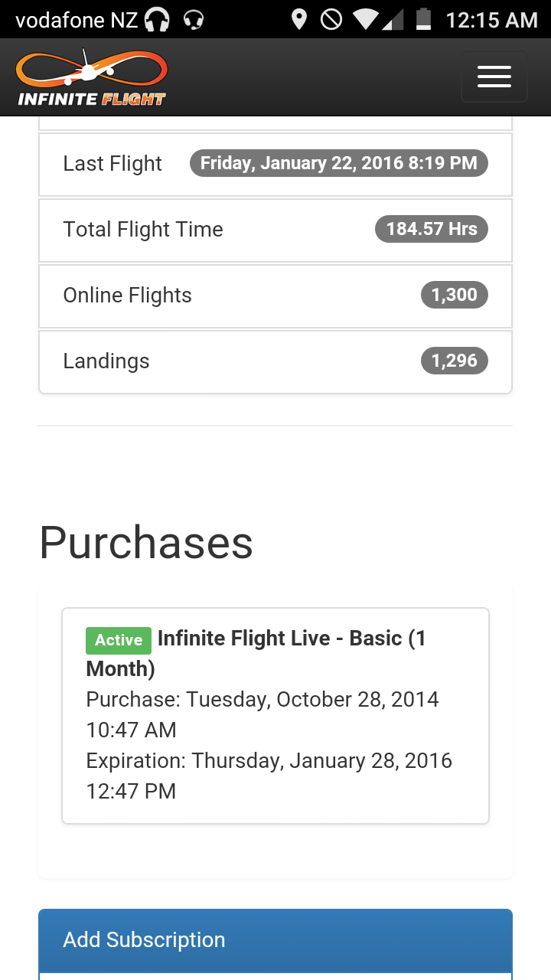Viewport: 551px width, 980px height.
Task: Select the Total Flight Time row
Action: (x=143, y=230)
